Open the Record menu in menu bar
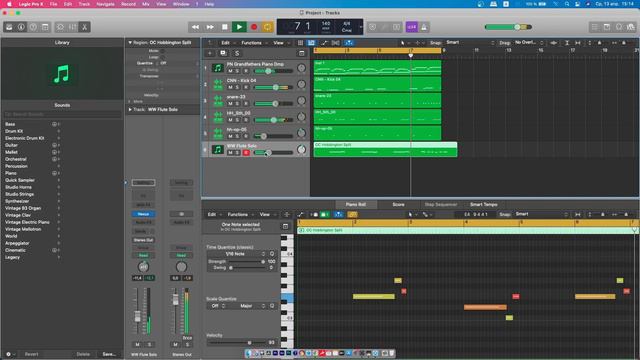Image resolution: width=640 pixels, height=360 pixels. [128, 4]
